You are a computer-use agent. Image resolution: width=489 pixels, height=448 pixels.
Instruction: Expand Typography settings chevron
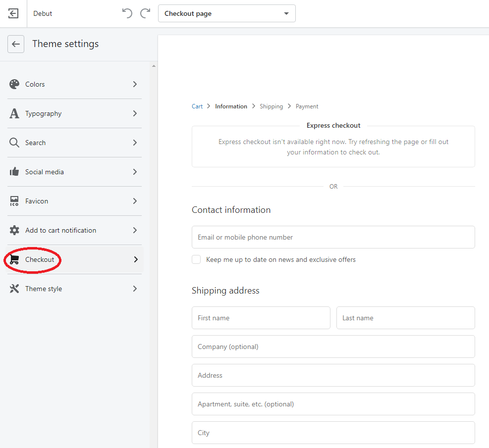(x=135, y=113)
